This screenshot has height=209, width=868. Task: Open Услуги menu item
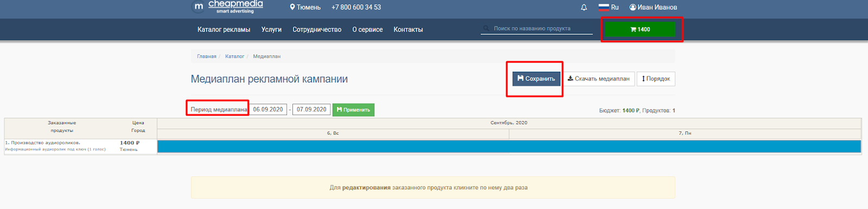[x=271, y=30]
